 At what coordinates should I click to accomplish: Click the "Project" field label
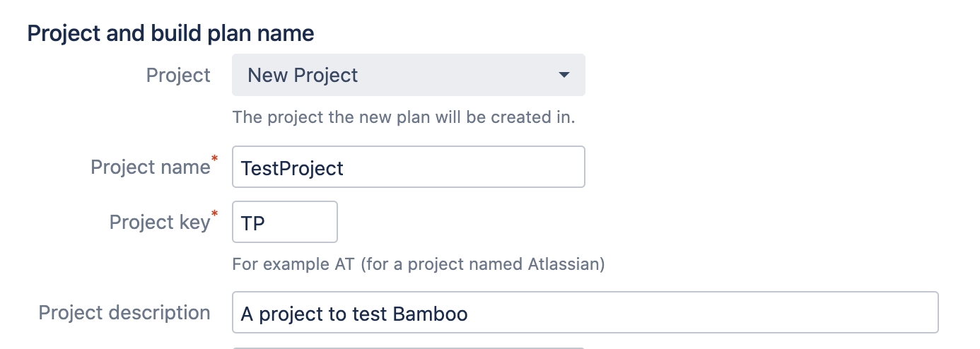coord(178,75)
